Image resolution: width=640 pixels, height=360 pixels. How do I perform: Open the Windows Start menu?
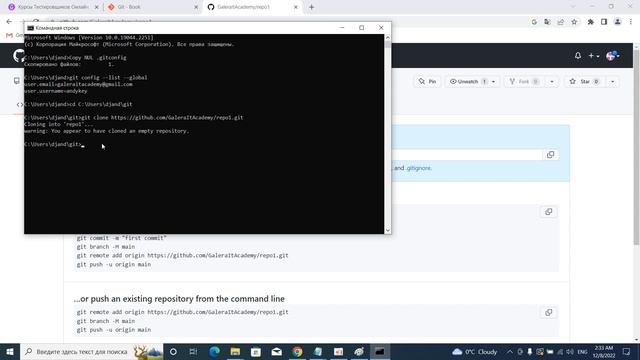tap(10, 351)
